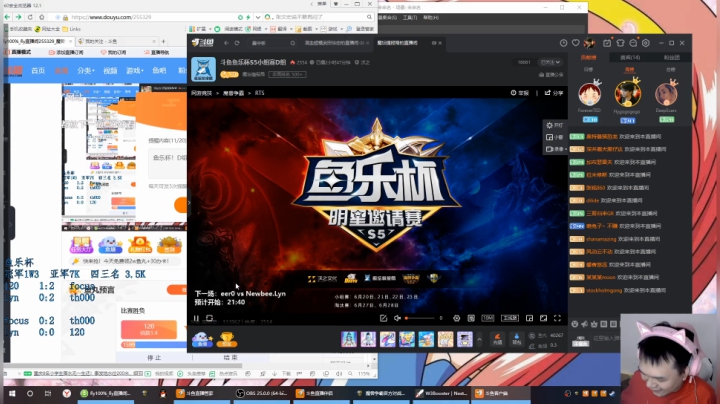Click the Douyu client back arrow

point(226,43)
